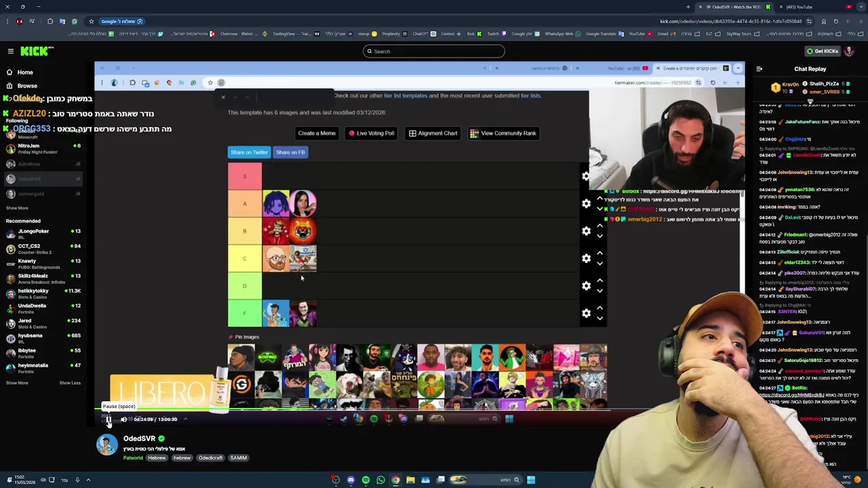868x488 pixels.
Task: Collapse the Chat Replay panel
Action: coord(759,69)
